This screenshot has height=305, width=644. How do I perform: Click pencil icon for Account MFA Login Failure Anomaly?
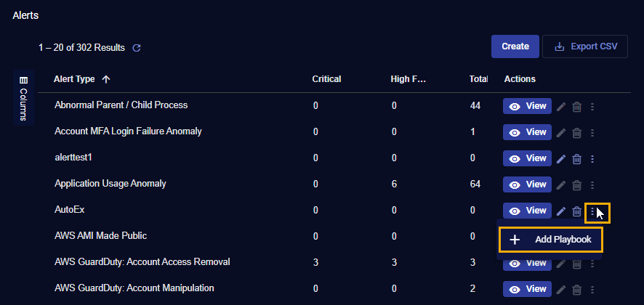coord(561,133)
